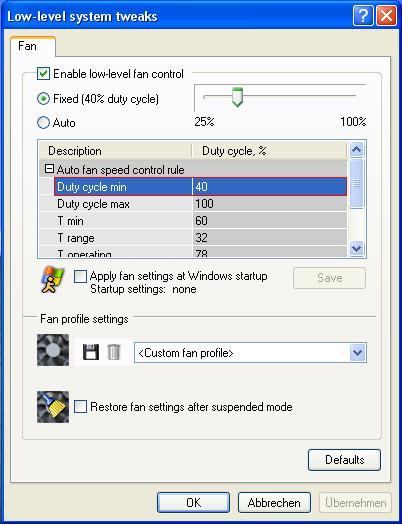Check Restore fan settings after suspended mode
The height and width of the screenshot is (524, 402).
click(x=80, y=407)
